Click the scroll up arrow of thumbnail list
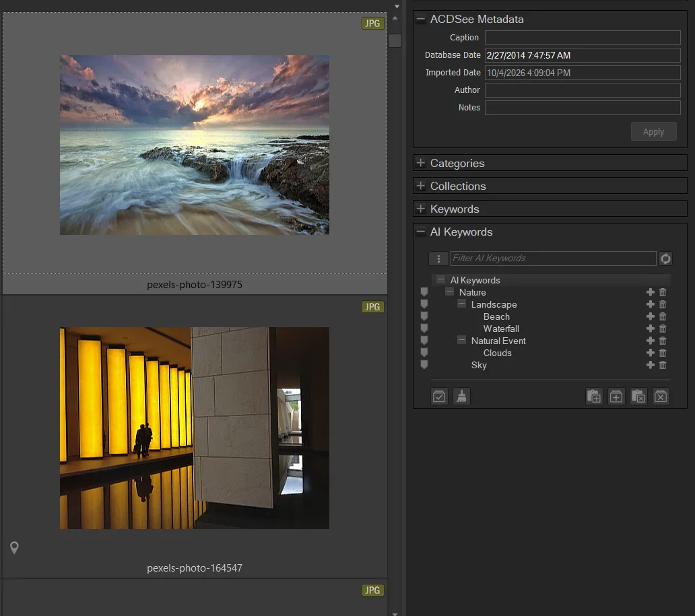The height and width of the screenshot is (616, 695). click(x=395, y=18)
